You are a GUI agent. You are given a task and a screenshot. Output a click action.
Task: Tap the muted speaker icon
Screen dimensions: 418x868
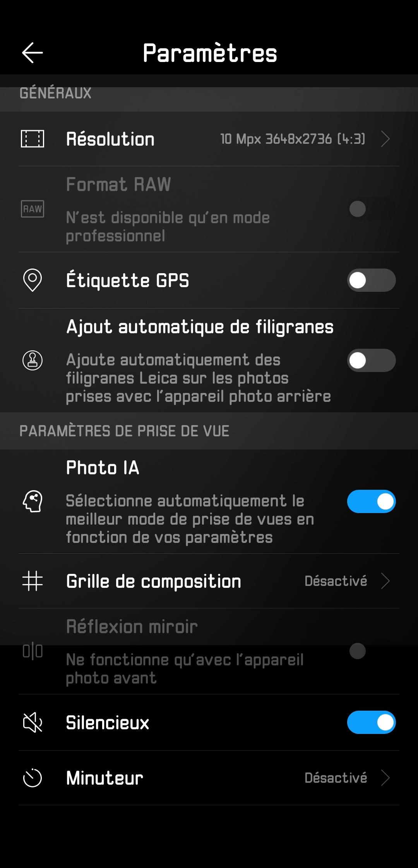point(33,722)
